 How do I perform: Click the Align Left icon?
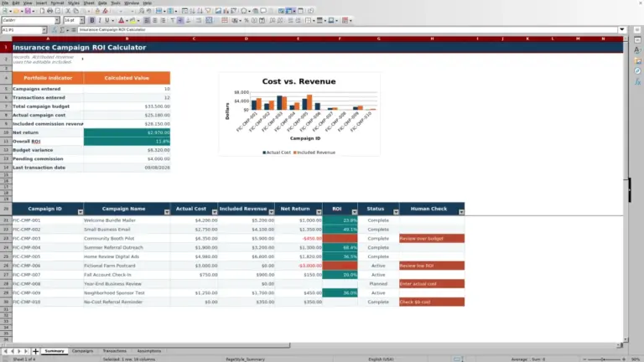tap(147, 20)
